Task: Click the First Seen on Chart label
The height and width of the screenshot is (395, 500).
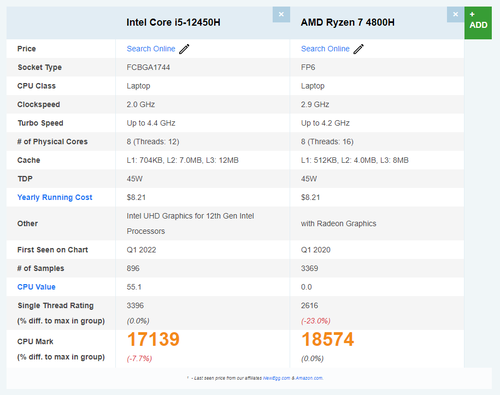Action: point(53,250)
